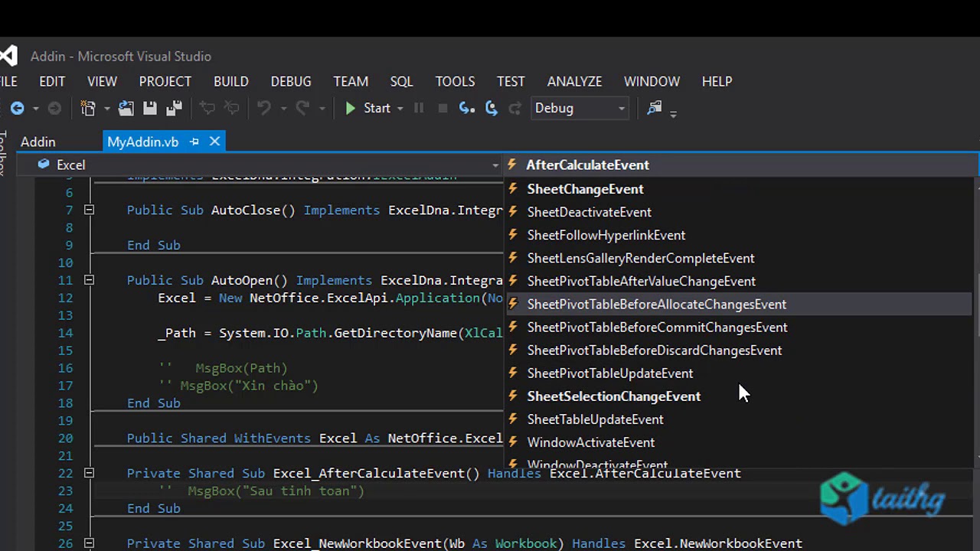Click the Comment Out Lines icon
Screen dimensions: 980x551
coord(207,109)
